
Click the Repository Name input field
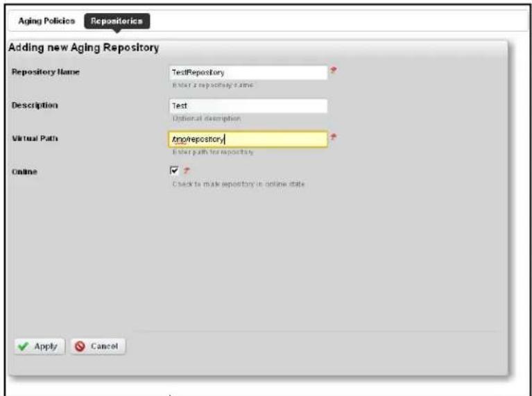pos(248,72)
